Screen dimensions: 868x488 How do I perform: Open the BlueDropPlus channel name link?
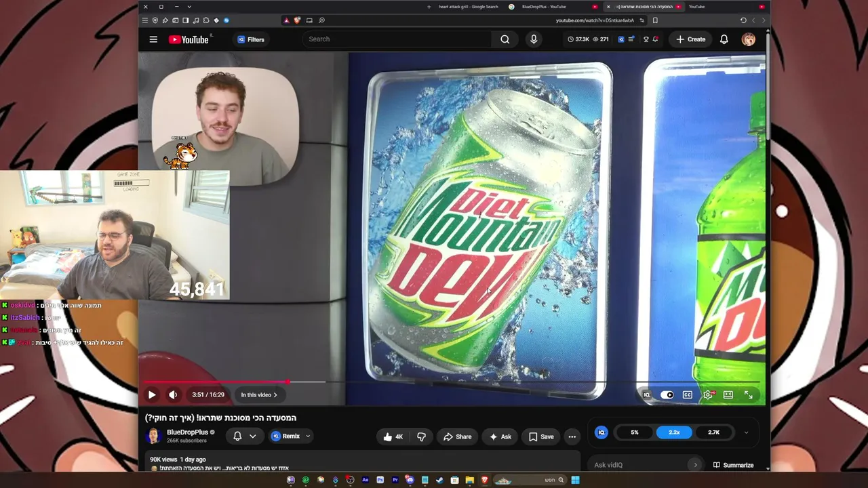coord(187,432)
